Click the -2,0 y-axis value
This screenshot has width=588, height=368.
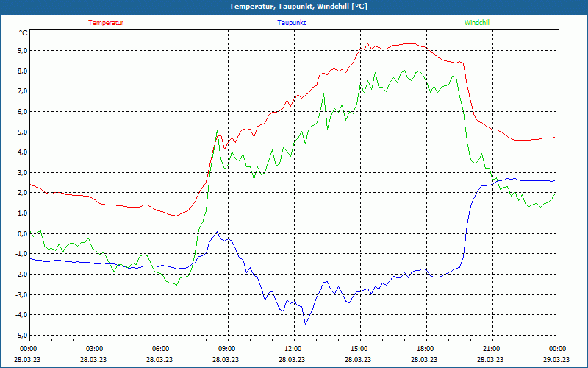click(x=21, y=274)
